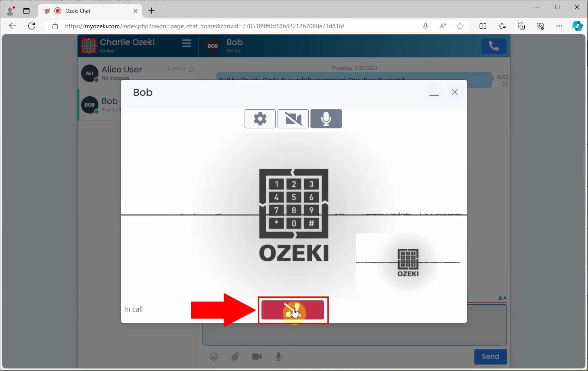This screenshot has height=371, width=588.
Task: Change text size with AA icon
Action: click(503, 298)
